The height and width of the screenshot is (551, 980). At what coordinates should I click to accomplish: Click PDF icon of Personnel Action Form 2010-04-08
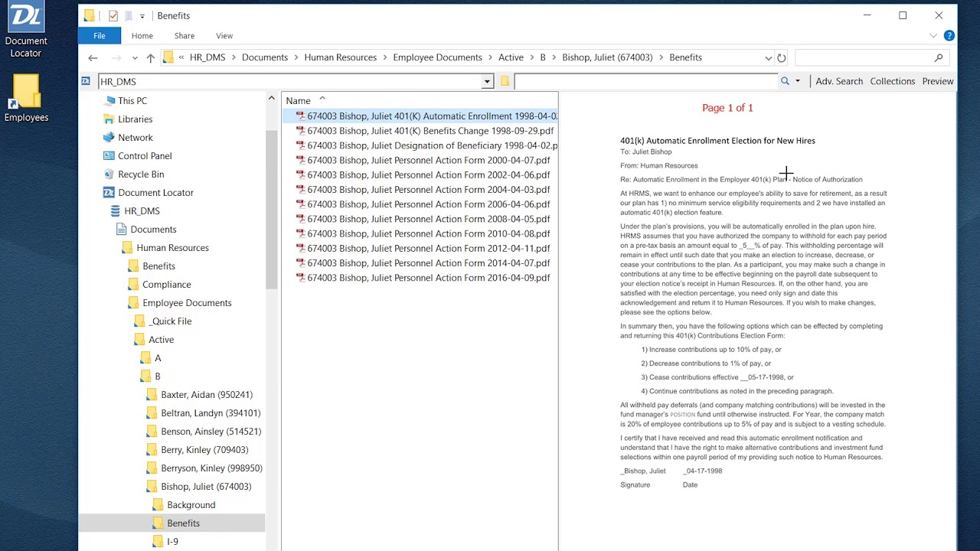[x=301, y=233]
